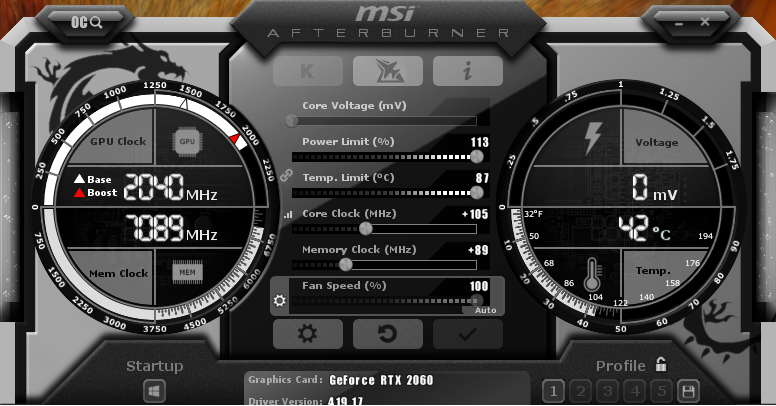Click the profile lock icon
This screenshot has height=406, width=776.
(x=661, y=364)
